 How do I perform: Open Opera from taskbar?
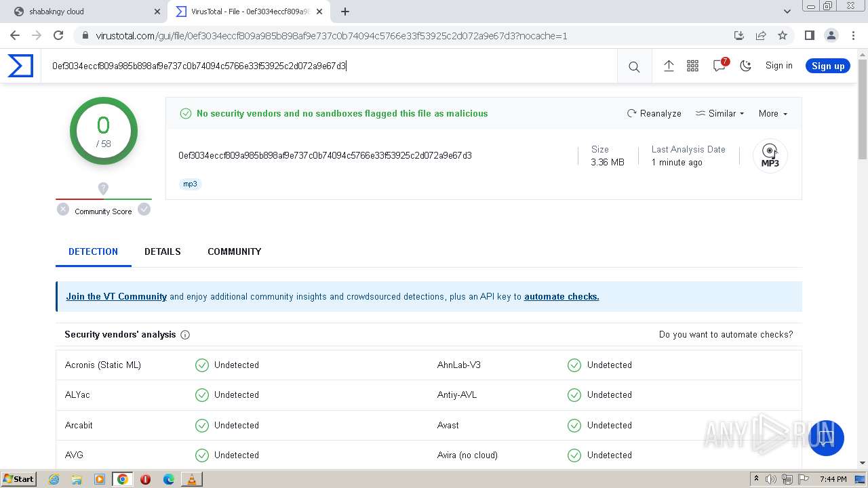click(145, 479)
